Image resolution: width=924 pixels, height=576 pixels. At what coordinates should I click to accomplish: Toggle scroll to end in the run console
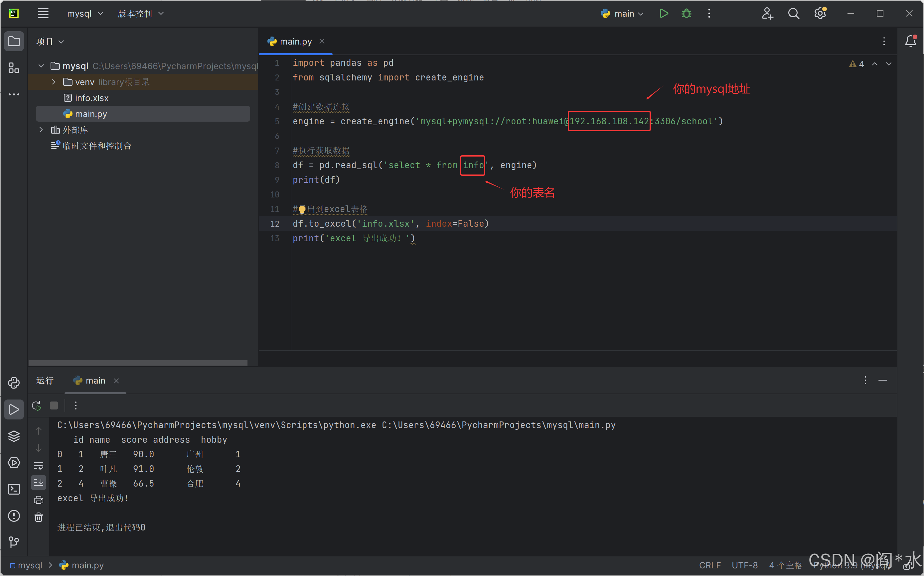tap(39, 483)
